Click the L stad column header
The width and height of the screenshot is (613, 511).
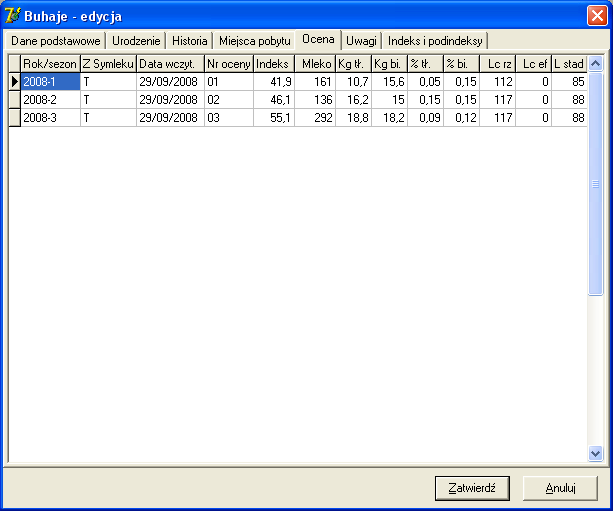(x=569, y=64)
